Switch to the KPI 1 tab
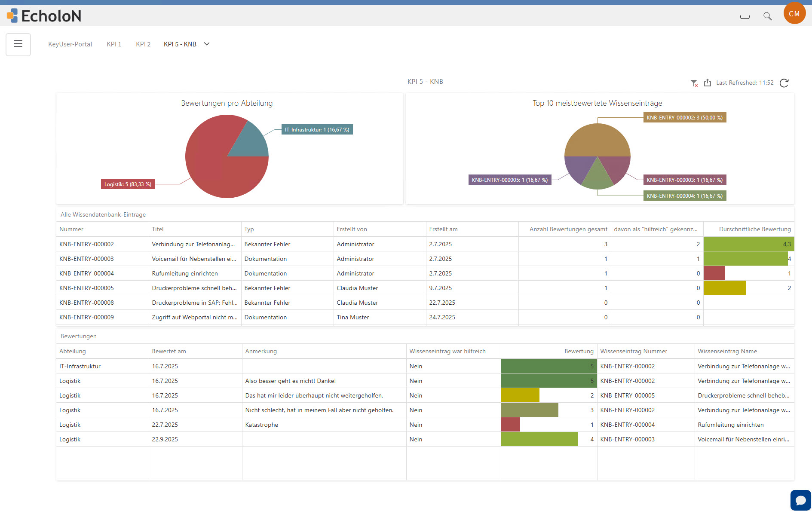 [113, 44]
